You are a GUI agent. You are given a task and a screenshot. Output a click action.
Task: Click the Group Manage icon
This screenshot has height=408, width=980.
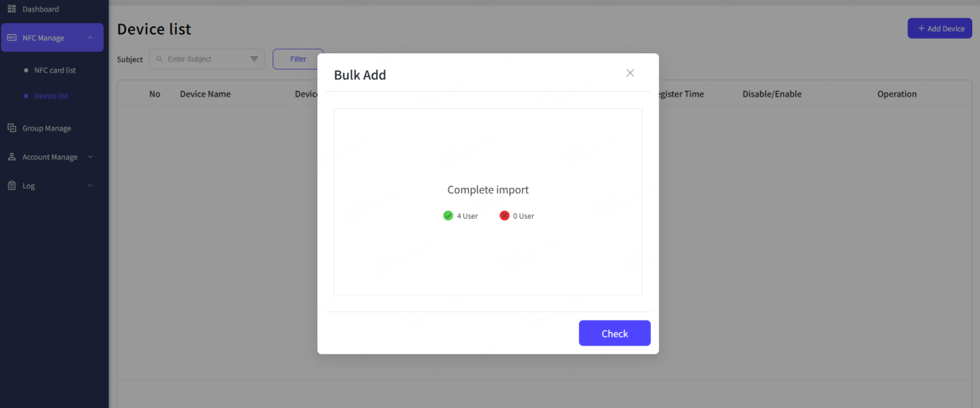pos(12,128)
